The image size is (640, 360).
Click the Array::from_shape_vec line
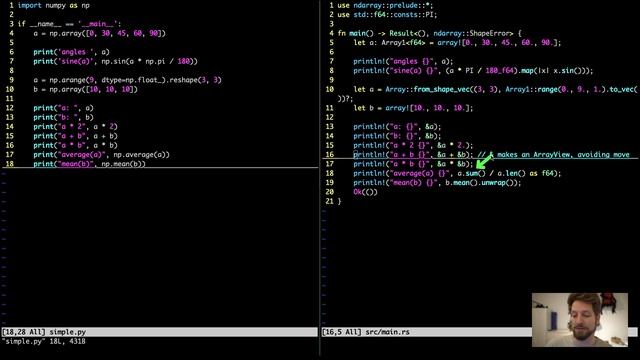pyautogui.click(x=495, y=89)
